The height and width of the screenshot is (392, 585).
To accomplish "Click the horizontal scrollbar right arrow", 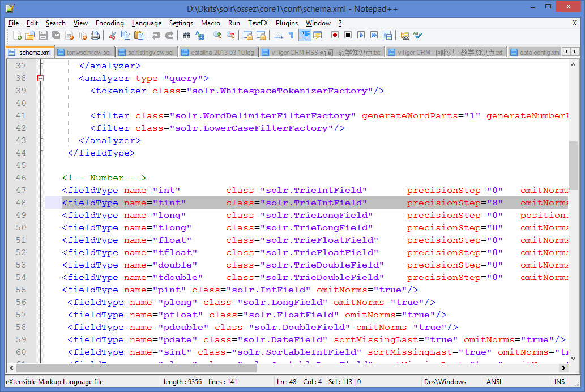I will [563, 368].
